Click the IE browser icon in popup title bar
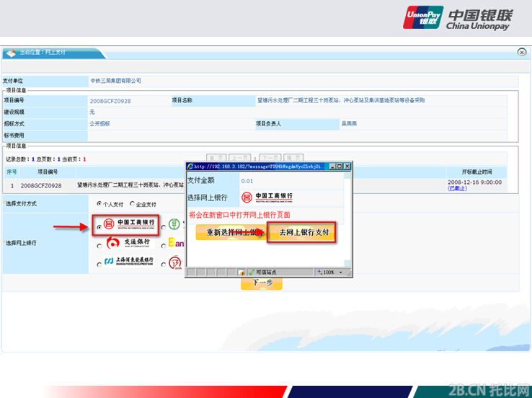Image resolution: width=532 pixels, height=398 pixels. (x=190, y=166)
